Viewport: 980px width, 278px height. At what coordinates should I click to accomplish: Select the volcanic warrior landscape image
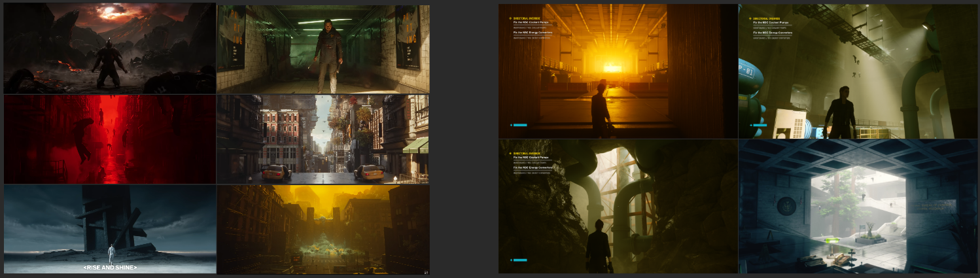[109, 48]
